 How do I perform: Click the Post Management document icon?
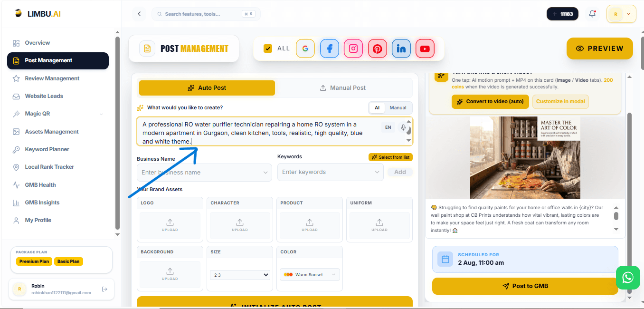tap(147, 48)
